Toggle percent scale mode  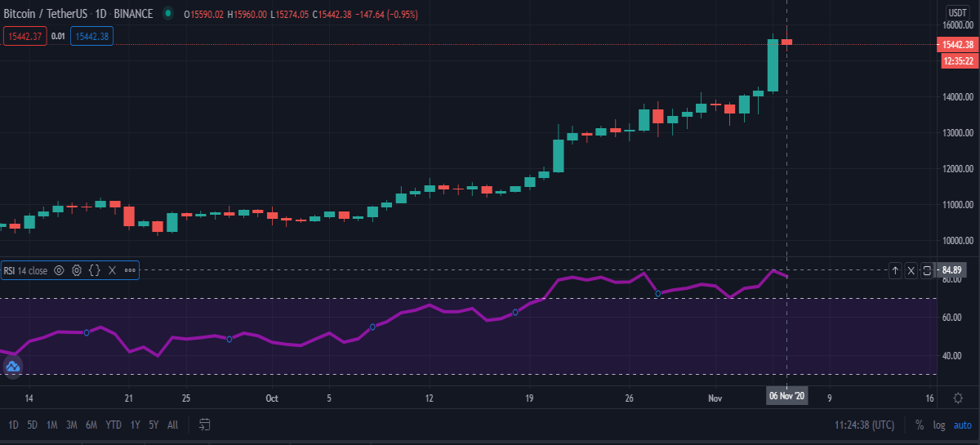pos(920,425)
